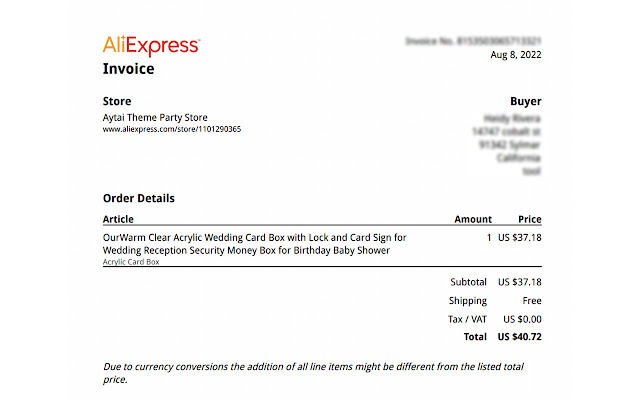Image resolution: width=640 pixels, height=400 pixels.
Task: Click the currency conversion disclaimer note
Action: pos(313,373)
